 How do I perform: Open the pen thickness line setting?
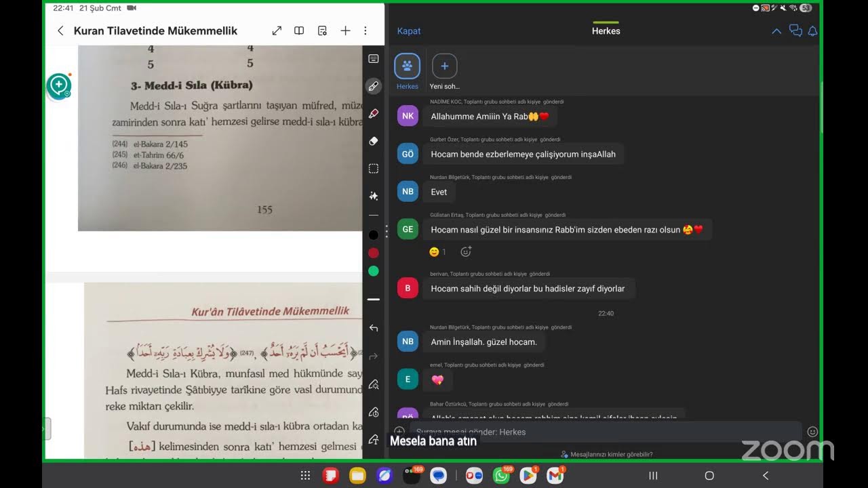(374, 299)
